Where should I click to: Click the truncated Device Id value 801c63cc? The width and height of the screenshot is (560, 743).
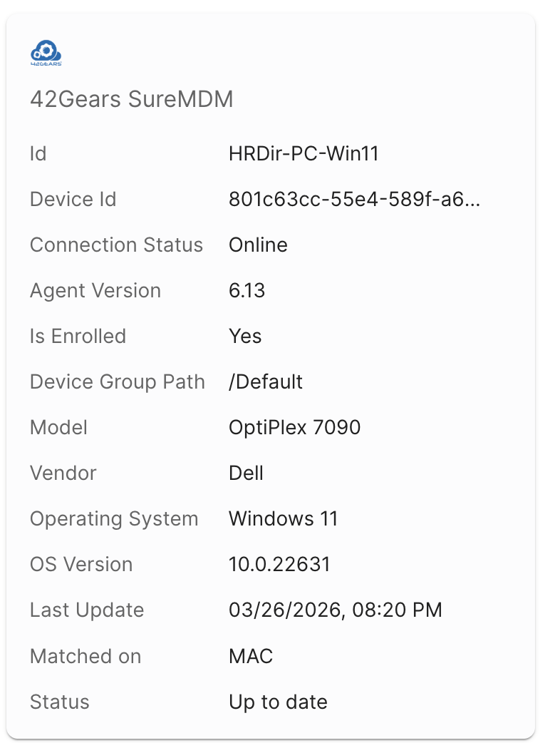coord(355,200)
